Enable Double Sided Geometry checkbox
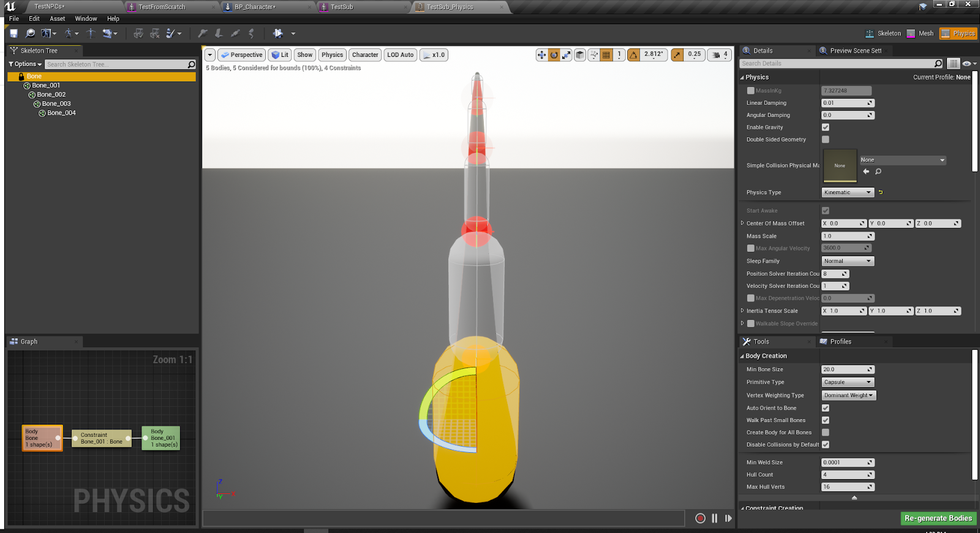This screenshot has width=980, height=533. pos(825,140)
